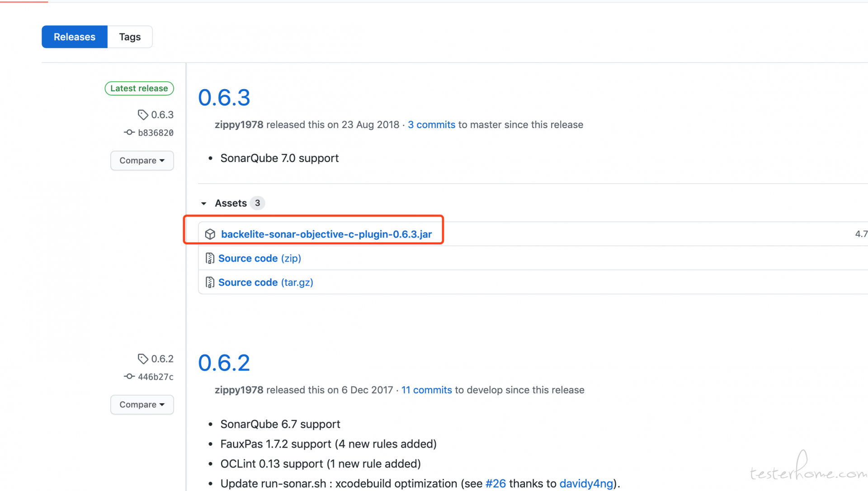The height and width of the screenshot is (491, 868).
Task: Click the tag icon next to 0.6.3
Action: [143, 115]
